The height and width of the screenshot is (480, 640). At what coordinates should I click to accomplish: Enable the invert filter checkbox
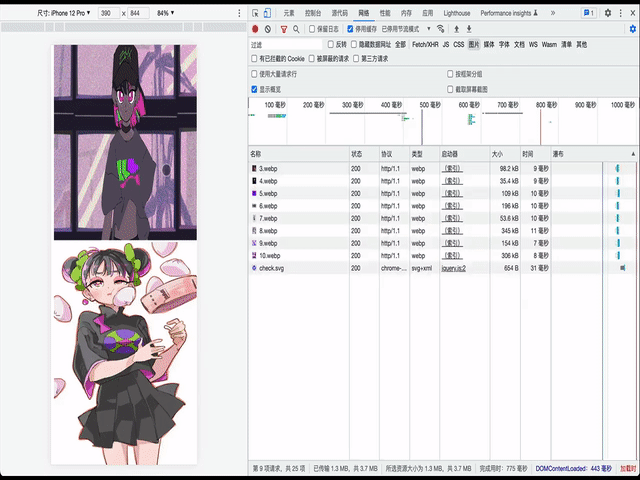(x=331, y=44)
